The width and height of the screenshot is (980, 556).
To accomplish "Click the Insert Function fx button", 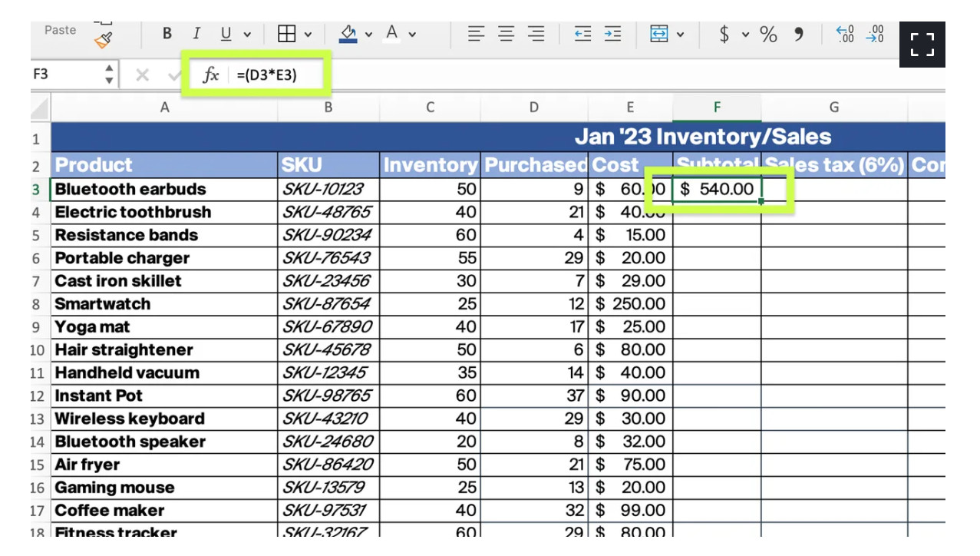I will pos(210,74).
